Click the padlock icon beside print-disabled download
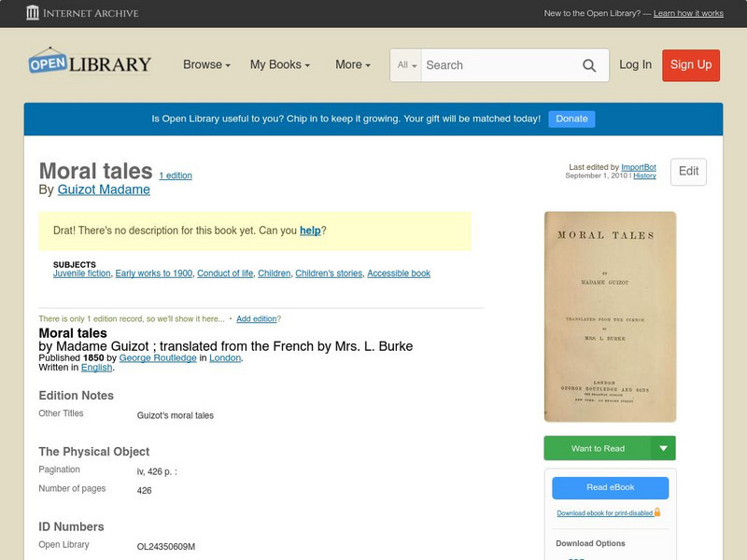The width and height of the screenshot is (747, 560). [658, 511]
